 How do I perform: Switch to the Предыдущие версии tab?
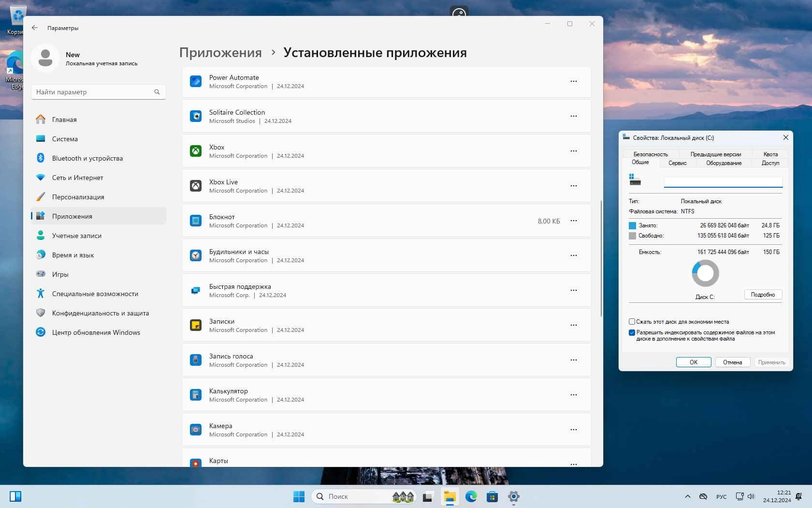coord(716,154)
